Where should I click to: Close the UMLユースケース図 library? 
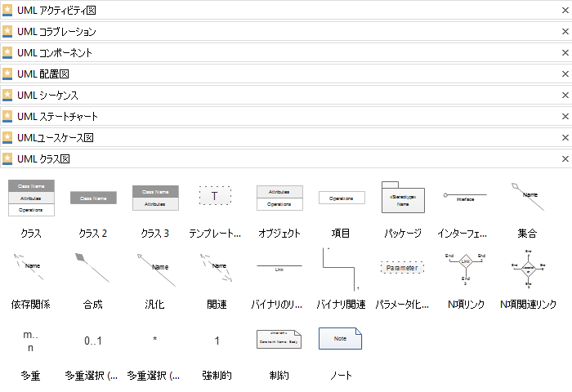[x=565, y=137]
